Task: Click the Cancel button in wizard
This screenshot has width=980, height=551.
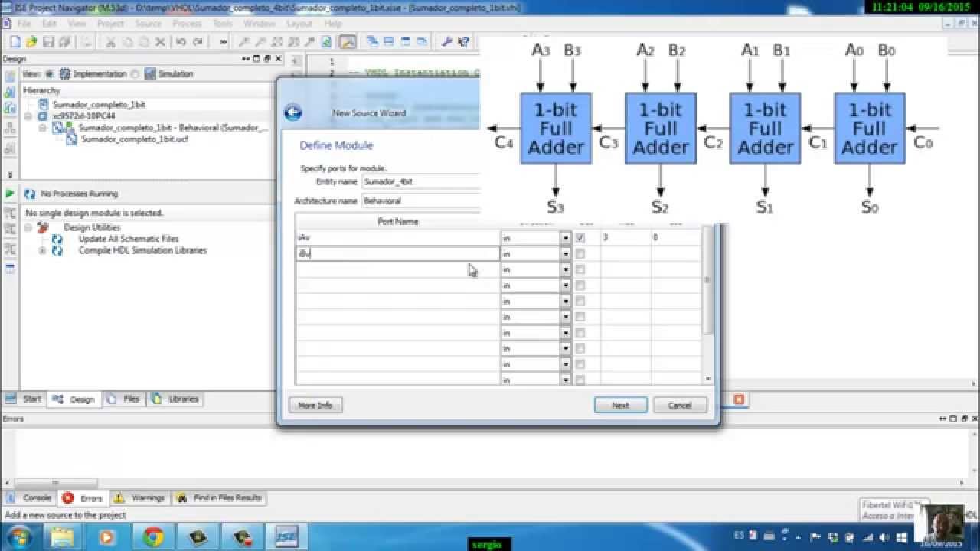Action: pos(680,405)
